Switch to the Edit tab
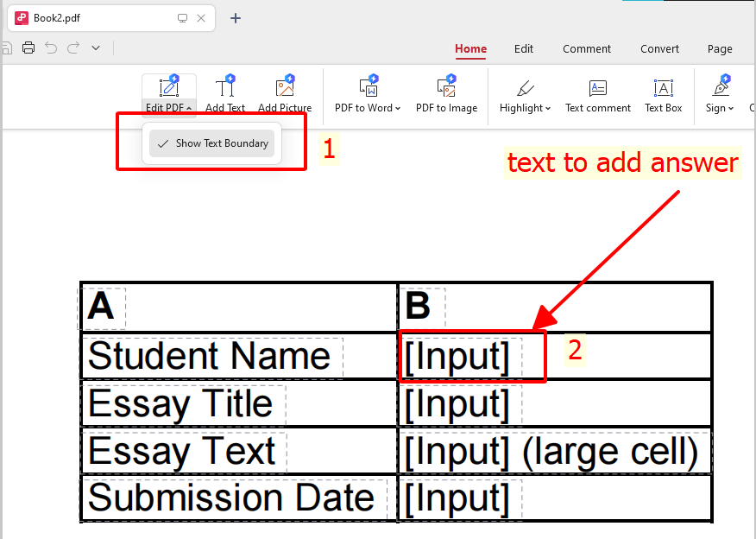 [x=524, y=49]
